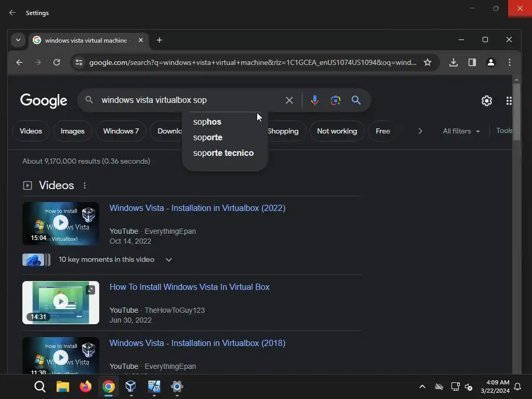This screenshot has height=399, width=532.
Task: Play the 15:04 video thumbnail
Action: [x=61, y=223]
